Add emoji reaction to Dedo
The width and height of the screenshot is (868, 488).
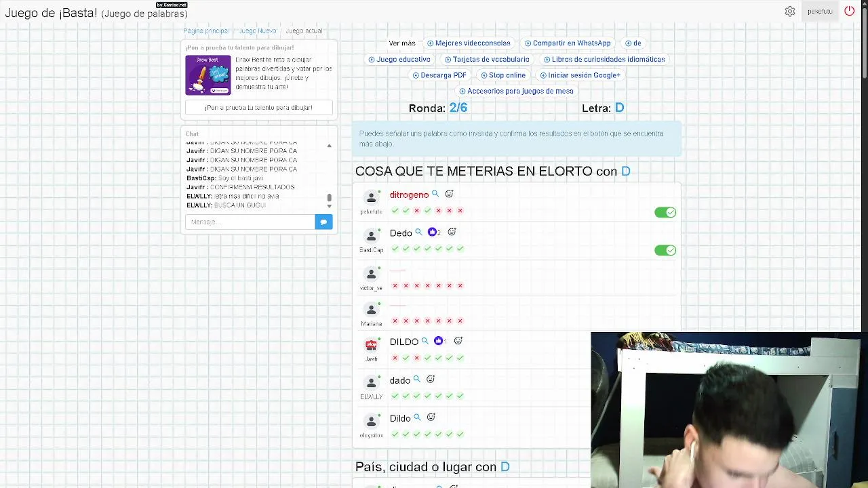click(x=452, y=232)
